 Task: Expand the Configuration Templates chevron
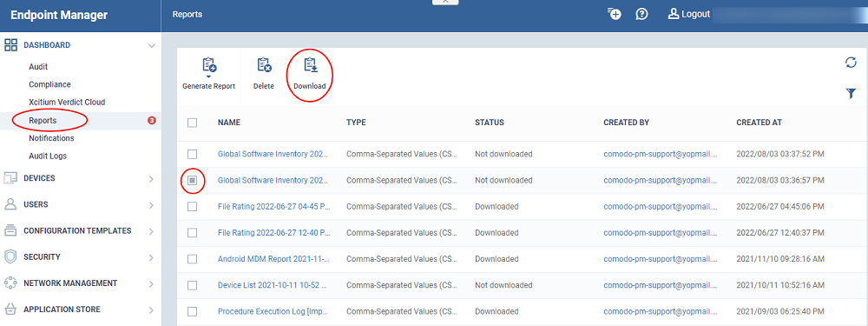tap(152, 231)
